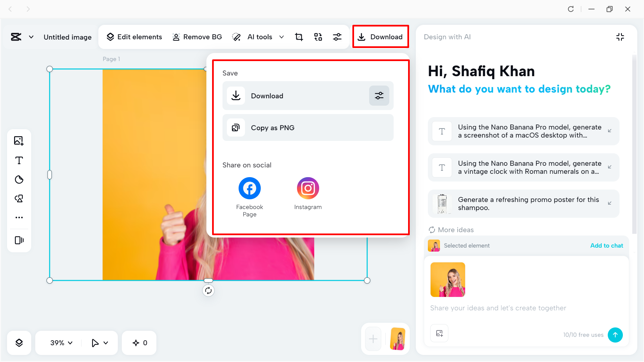Send the prompt with the arrow button
This screenshot has width=644, height=362.
click(x=615, y=335)
